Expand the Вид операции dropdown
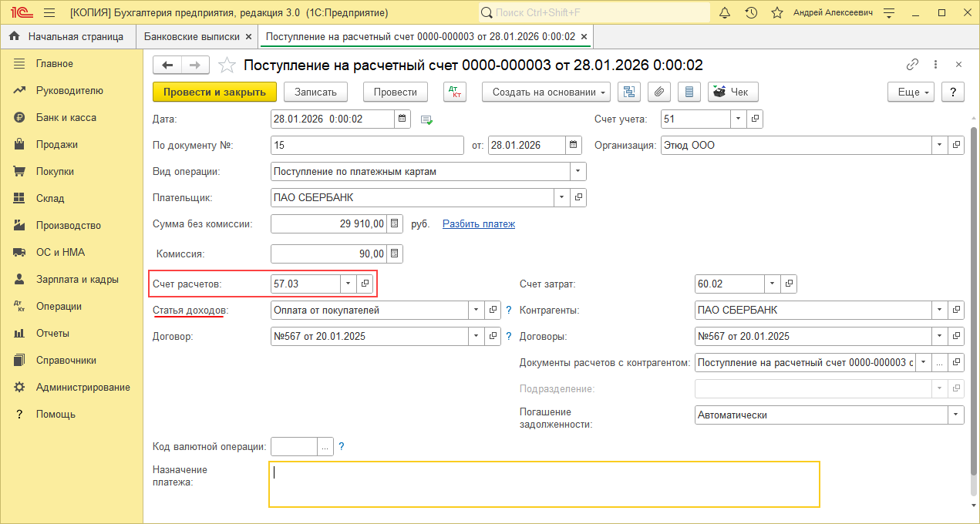The image size is (980, 524). [x=578, y=172]
